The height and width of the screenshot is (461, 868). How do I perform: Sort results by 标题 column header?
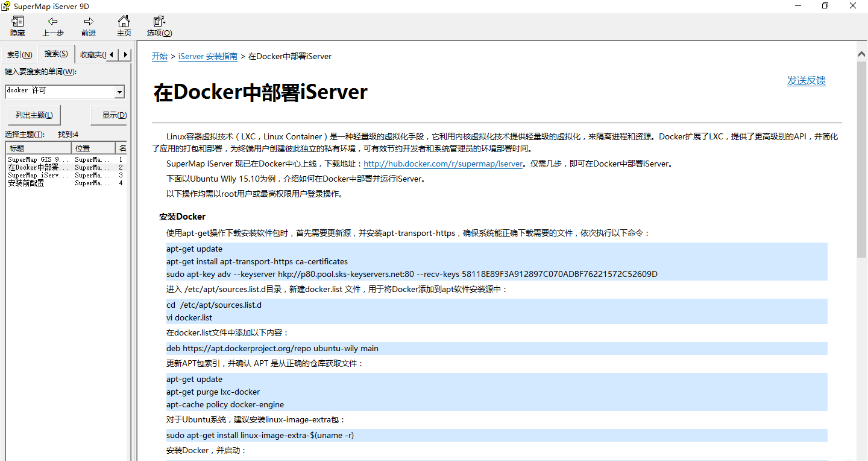point(39,148)
